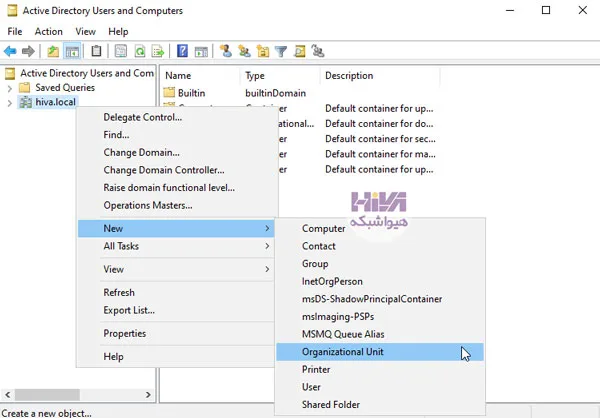Screen dimensions: 600x418
Task: Expand the Saved Queries tree node
Action: [x=10, y=88]
